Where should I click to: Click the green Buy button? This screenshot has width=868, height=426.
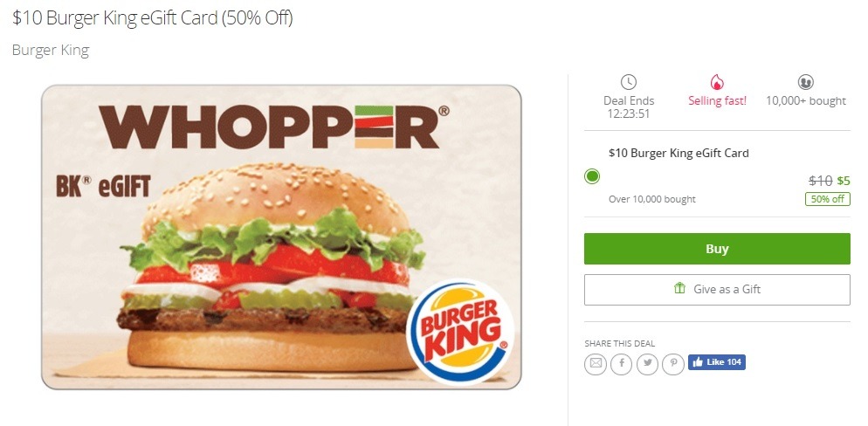717,249
